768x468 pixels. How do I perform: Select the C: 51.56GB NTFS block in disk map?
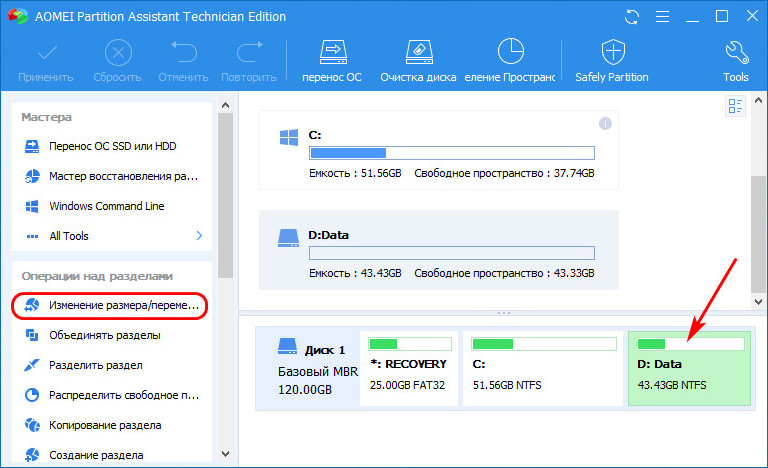pos(543,369)
